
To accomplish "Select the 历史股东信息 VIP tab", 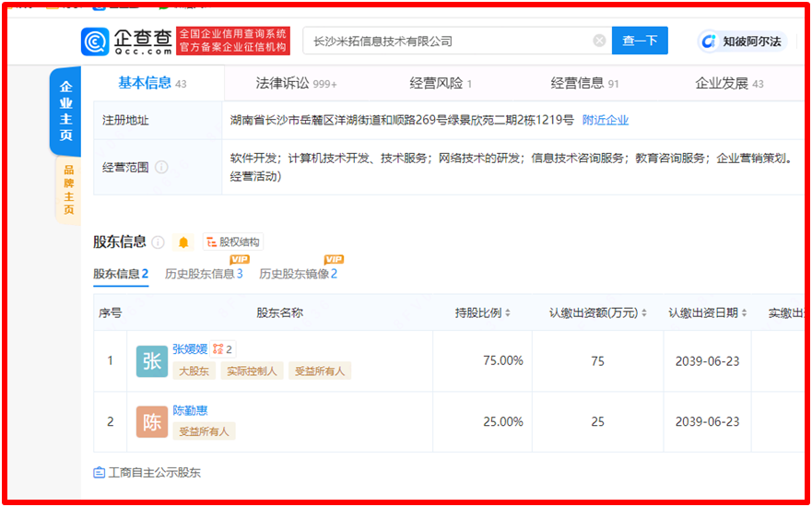I will pos(204,274).
